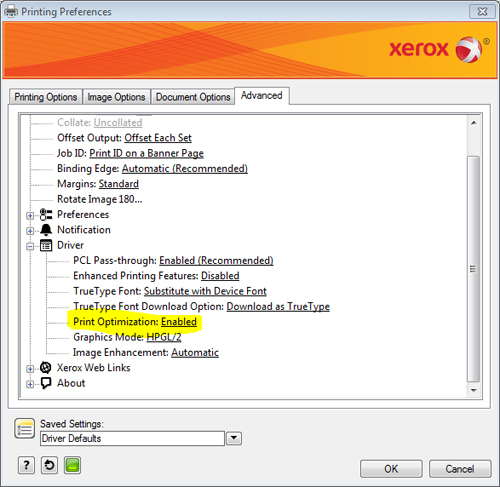500x487 pixels.
Task: Select the Xerox Web Links label
Action: pyautogui.click(x=94, y=368)
